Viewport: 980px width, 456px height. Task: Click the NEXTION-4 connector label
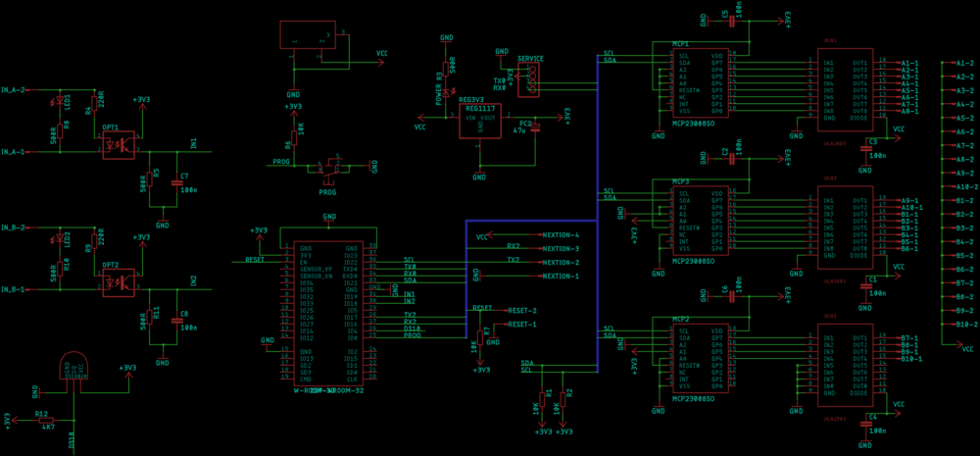tap(561, 235)
